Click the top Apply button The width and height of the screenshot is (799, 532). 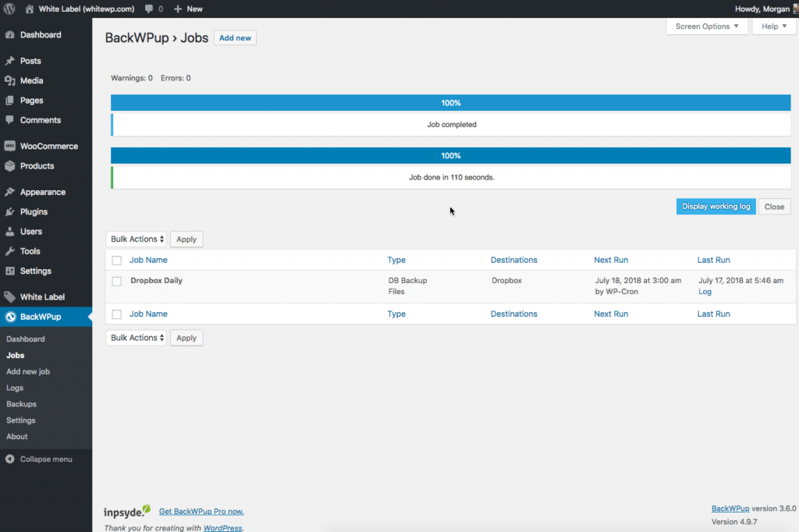click(186, 239)
